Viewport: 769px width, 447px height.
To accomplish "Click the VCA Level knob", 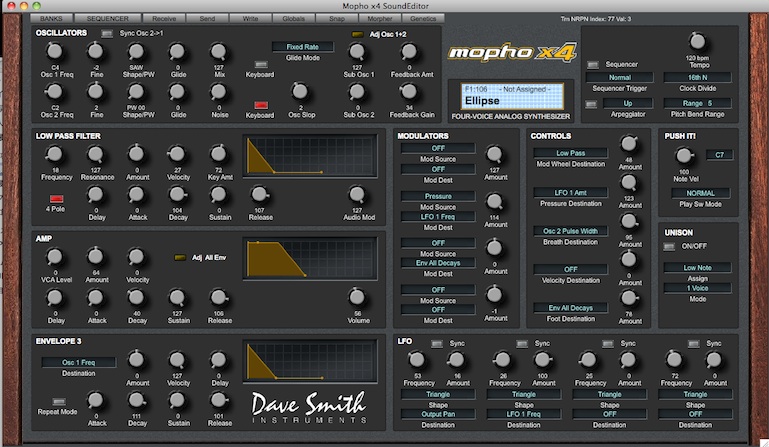I will coord(54,257).
